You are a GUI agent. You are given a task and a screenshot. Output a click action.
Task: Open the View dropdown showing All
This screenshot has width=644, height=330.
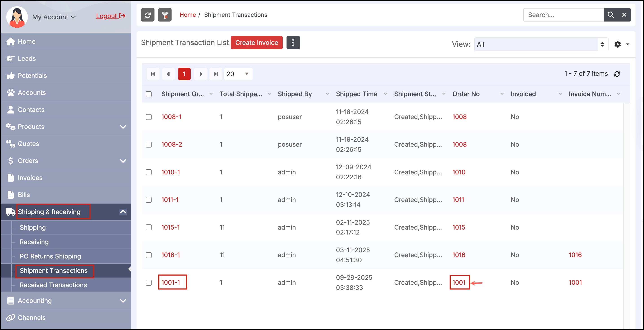pyautogui.click(x=540, y=44)
